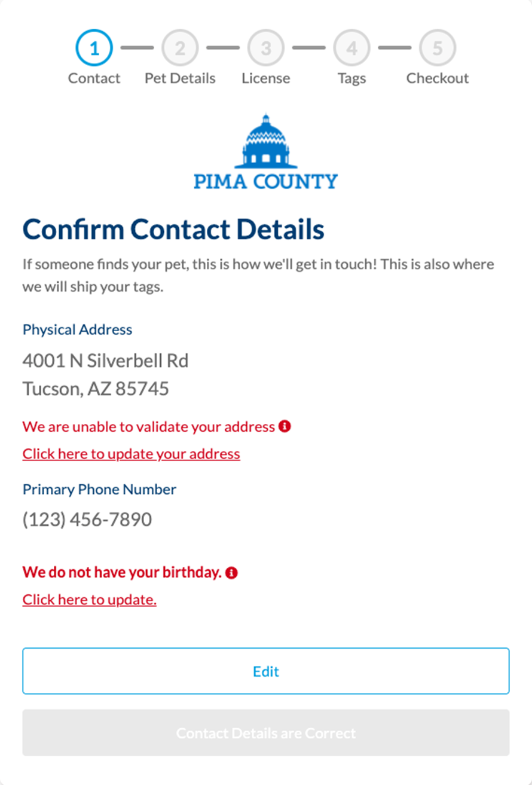Click the birthday update link
Viewport: 532px width, 785px height.
89,600
